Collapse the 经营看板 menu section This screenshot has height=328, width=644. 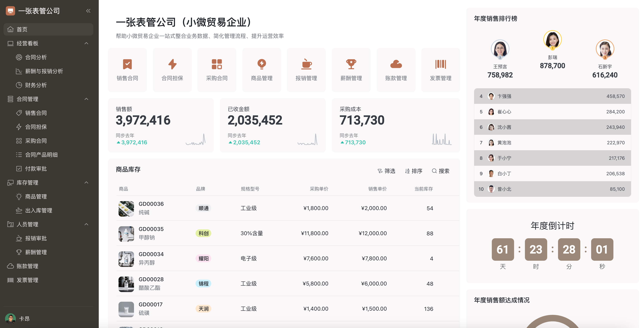[86, 44]
